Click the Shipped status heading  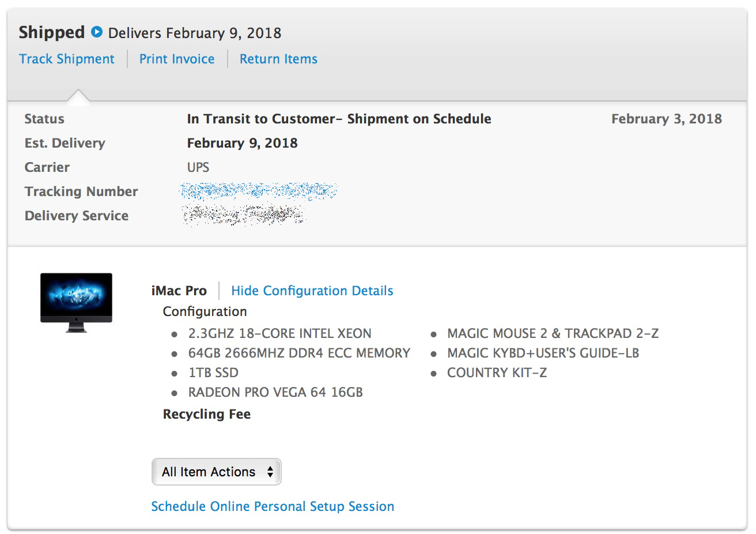coord(52,32)
